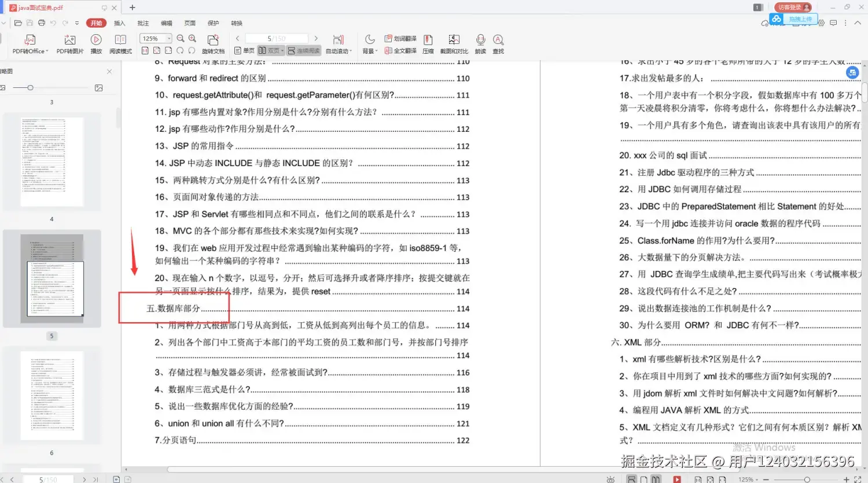Open the 页面 ribbon tab
Viewport: 868px width, 483px height.
click(x=190, y=23)
